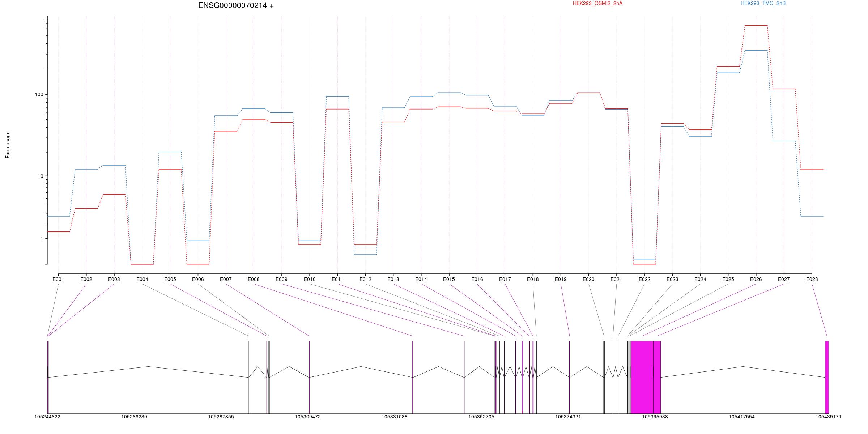Click the y-axis tick label 100
Image resolution: width=868 pixels, height=434 pixels.
(x=39, y=94)
